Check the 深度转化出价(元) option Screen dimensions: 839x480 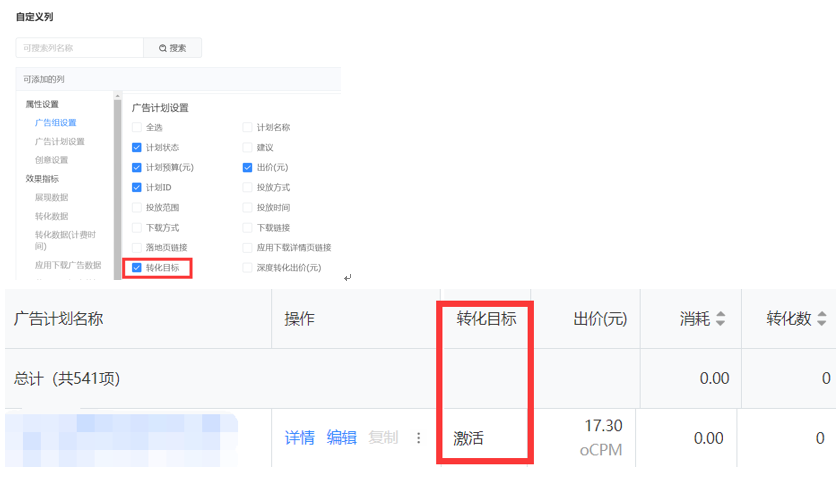(248, 268)
